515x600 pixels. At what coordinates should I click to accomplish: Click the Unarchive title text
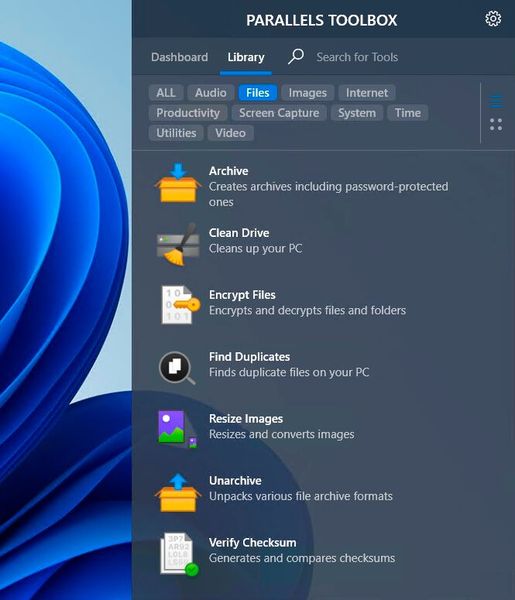point(235,481)
